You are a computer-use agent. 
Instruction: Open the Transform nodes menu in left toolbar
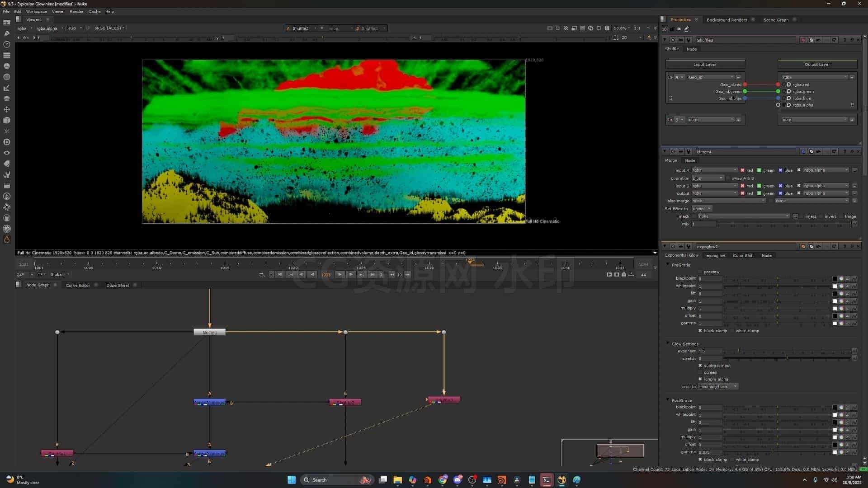click(6, 109)
